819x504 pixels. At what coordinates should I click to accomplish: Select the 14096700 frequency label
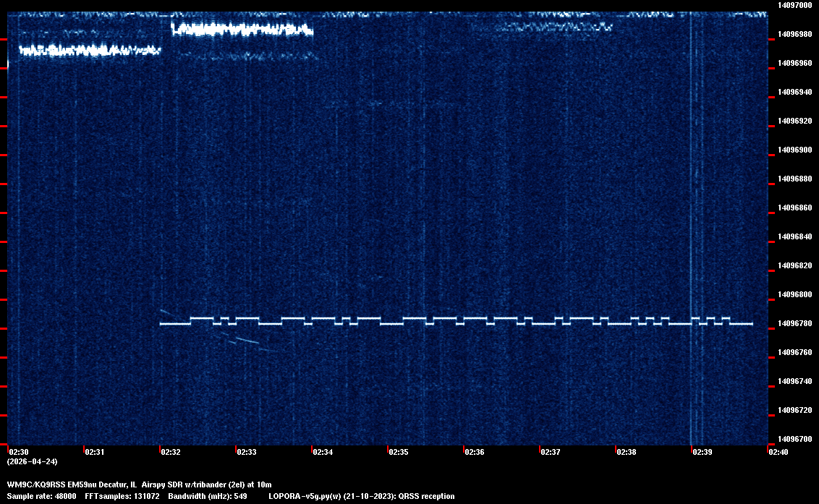pos(794,439)
